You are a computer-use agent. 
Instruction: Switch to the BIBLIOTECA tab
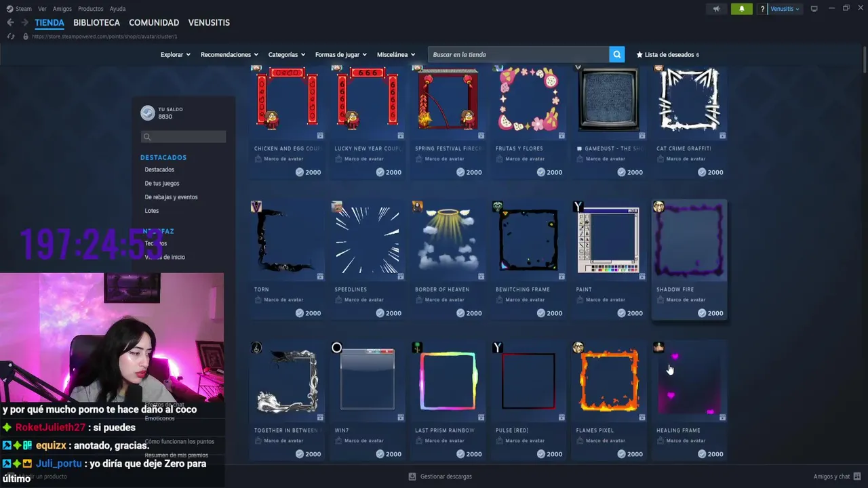[96, 22]
